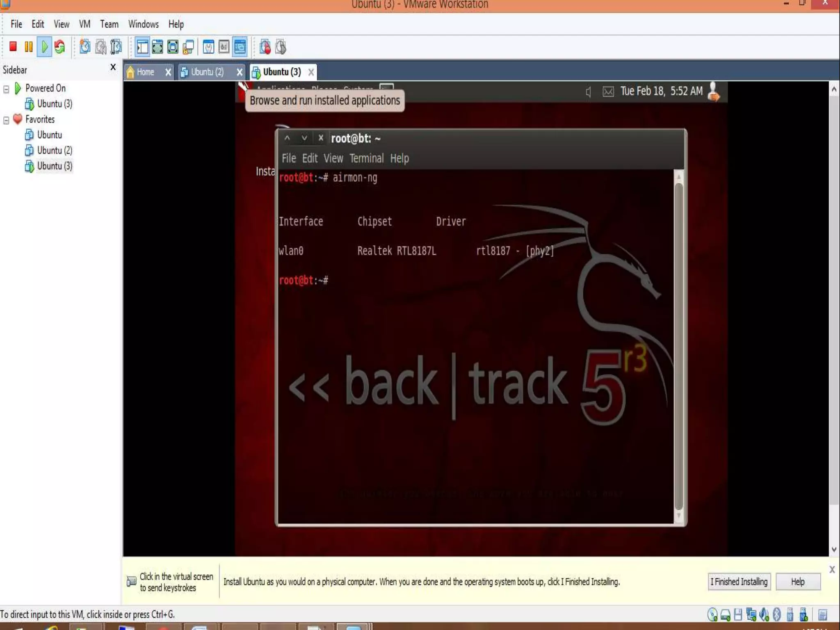Viewport: 840px width, 630px height.
Task: Open the Unity mode stacked windows icon
Action: 189,47
